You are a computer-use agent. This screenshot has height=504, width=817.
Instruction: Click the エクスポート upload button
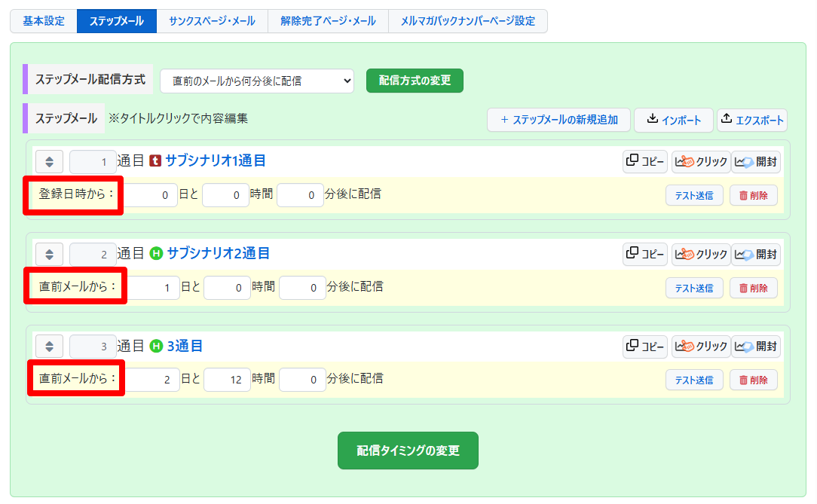[751, 120]
